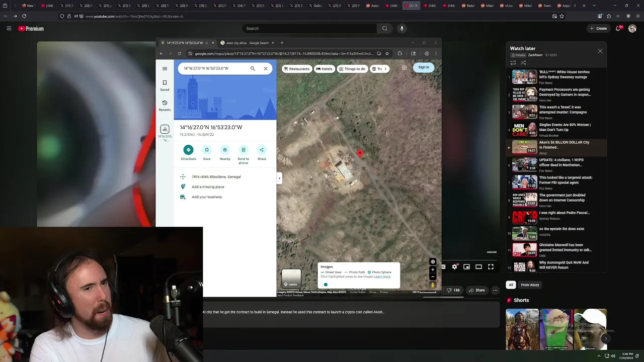The image size is (644, 362).
Task: Save this coordinate location
Action: tap(207, 152)
